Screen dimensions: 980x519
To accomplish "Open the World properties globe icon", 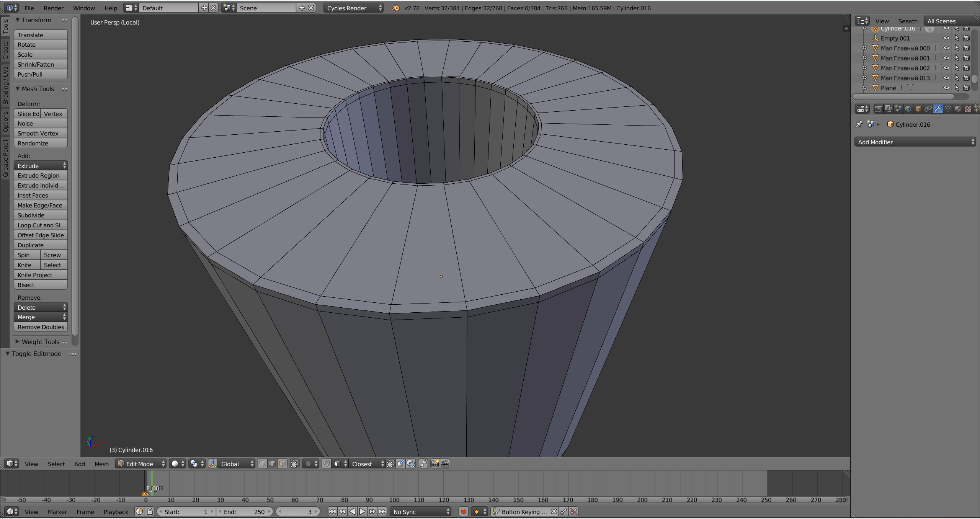I will [x=908, y=109].
